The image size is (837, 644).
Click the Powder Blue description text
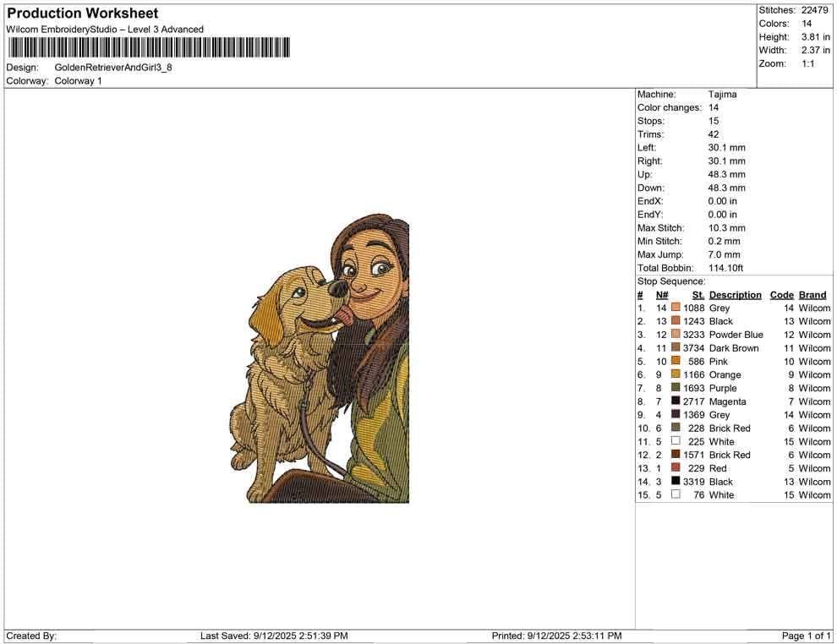click(736, 335)
